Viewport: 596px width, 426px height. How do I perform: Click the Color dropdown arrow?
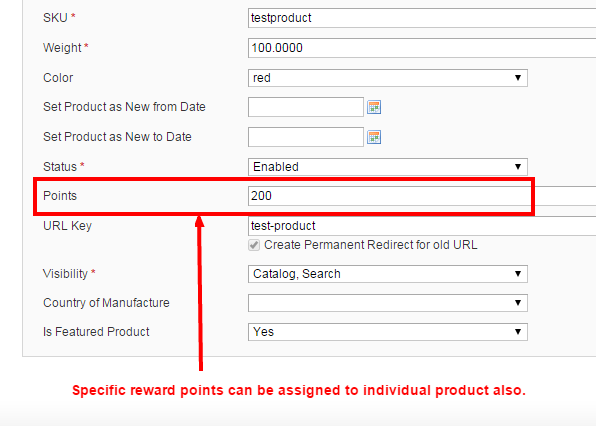click(518, 78)
